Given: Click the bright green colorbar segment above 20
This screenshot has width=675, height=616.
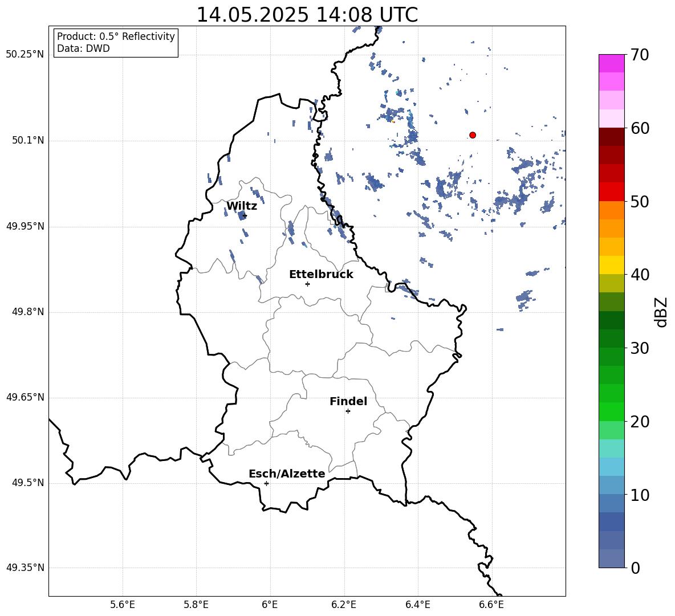Looking at the screenshot, I should (x=611, y=411).
